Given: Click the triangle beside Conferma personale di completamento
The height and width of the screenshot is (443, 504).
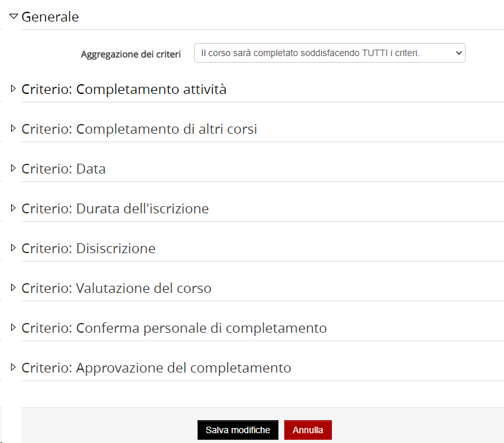Looking at the screenshot, I should click(13, 328).
